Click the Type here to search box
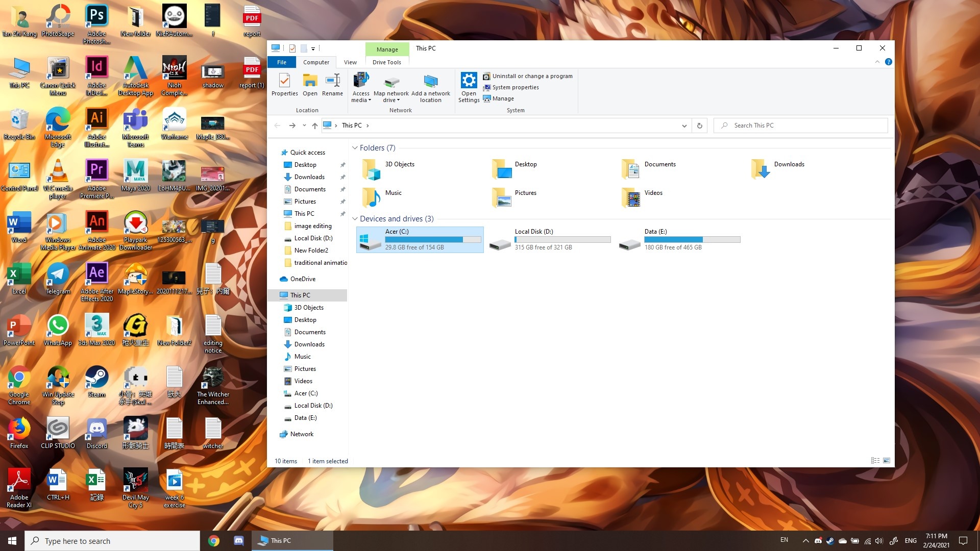The width and height of the screenshot is (980, 551). [112, 541]
